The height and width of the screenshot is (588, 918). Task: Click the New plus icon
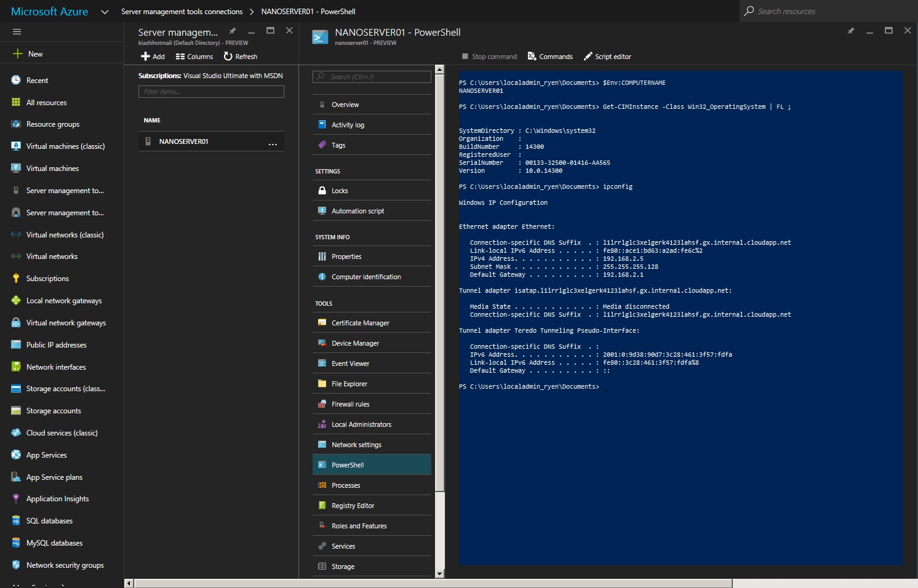pos(17,54)
